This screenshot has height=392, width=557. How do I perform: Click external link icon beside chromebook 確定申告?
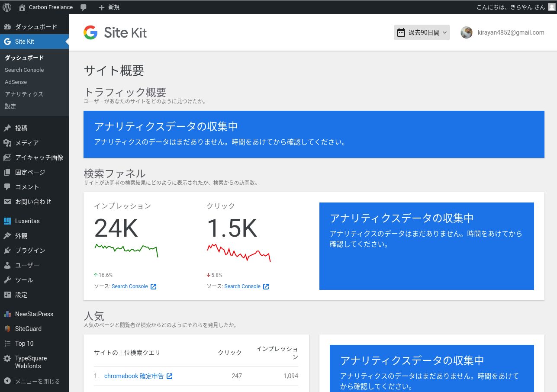coord(170,376)
